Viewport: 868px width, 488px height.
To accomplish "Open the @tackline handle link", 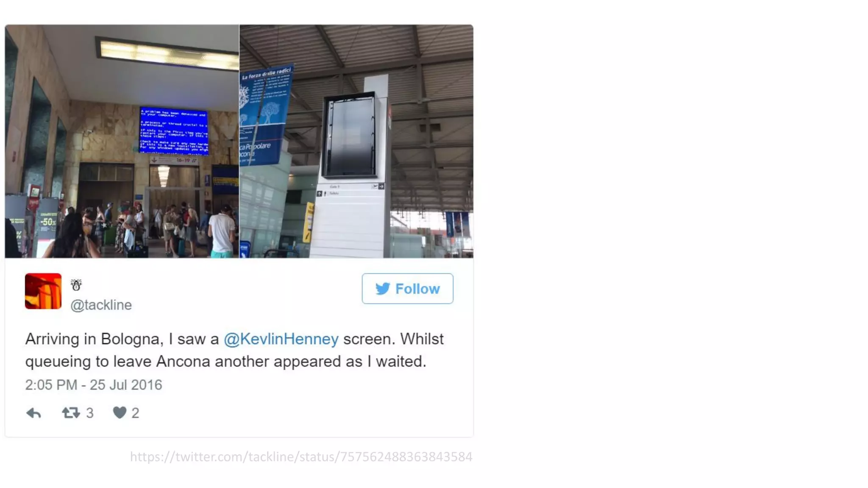I will [101, 305].
